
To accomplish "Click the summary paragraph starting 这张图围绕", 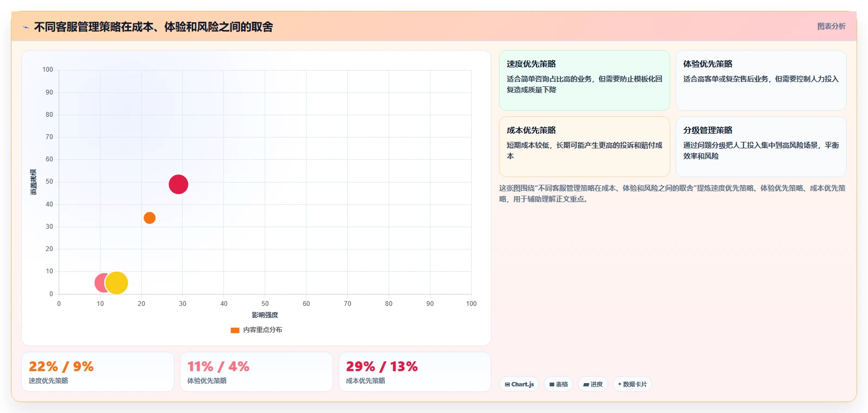I will [672, 193].
